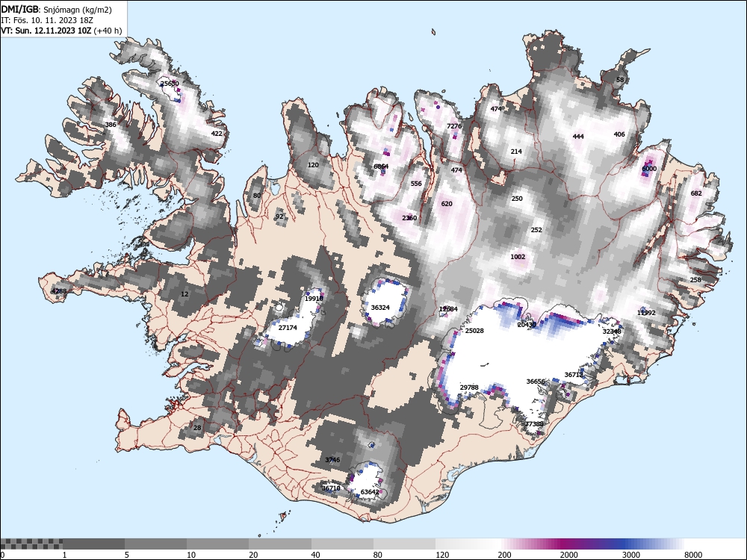The height and width of the screenshot is (560, 747).
Task: Select the snow value 7276
Action: (x=454, y=126)
